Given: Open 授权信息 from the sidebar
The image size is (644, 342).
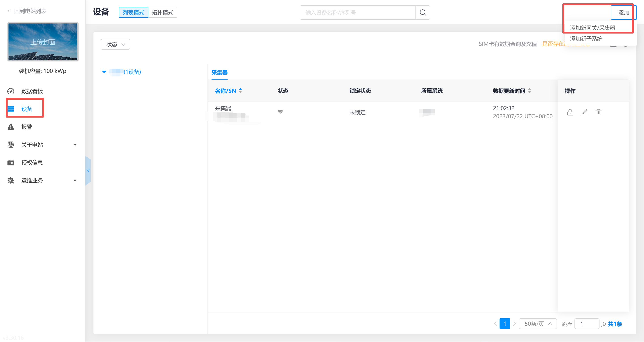Looking at the screenshot, I should (x=32, y=163).
